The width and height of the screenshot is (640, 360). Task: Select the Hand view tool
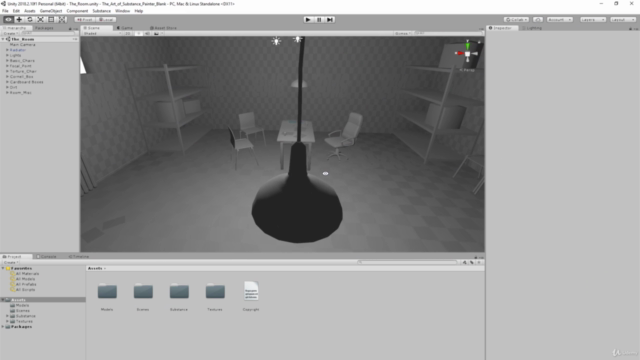(x=8, y=20)
